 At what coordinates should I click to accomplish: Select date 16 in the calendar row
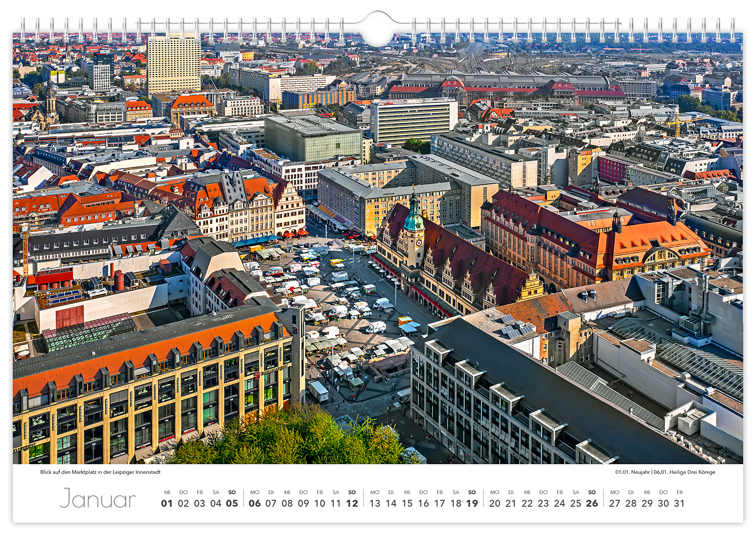[x=423, y=503]
